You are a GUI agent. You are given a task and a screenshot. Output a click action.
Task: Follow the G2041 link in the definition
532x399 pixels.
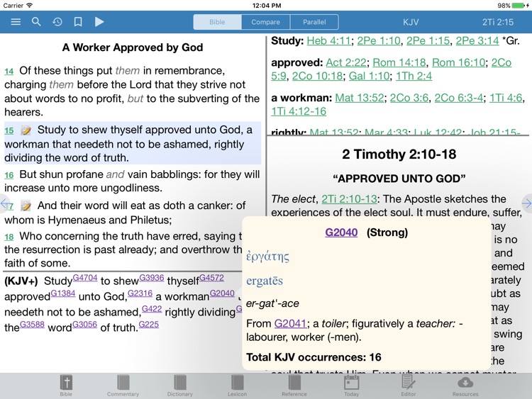[290, 324]
